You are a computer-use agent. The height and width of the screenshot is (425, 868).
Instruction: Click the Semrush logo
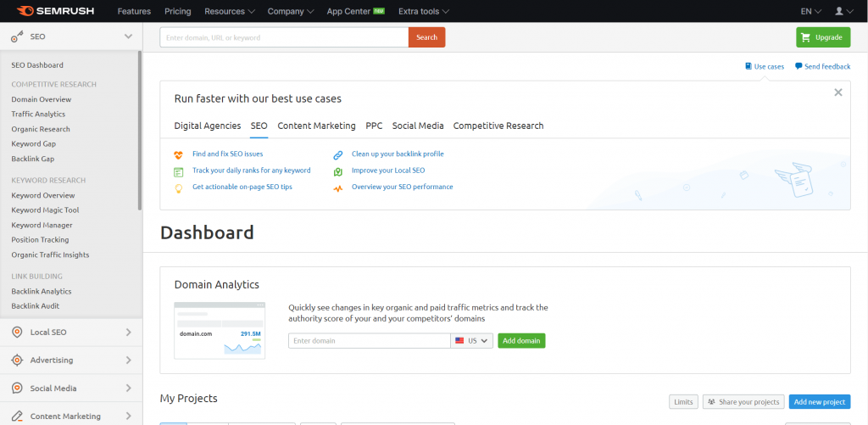coord(55,11)
